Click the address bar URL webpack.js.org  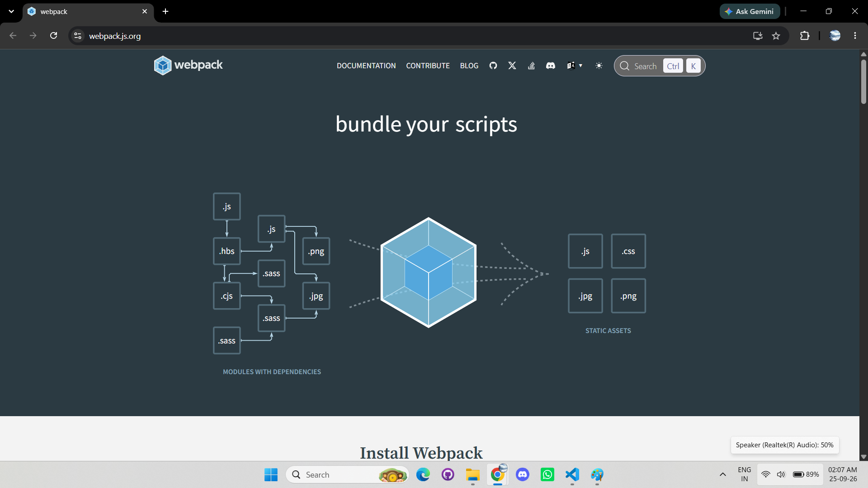coord(115,36)
